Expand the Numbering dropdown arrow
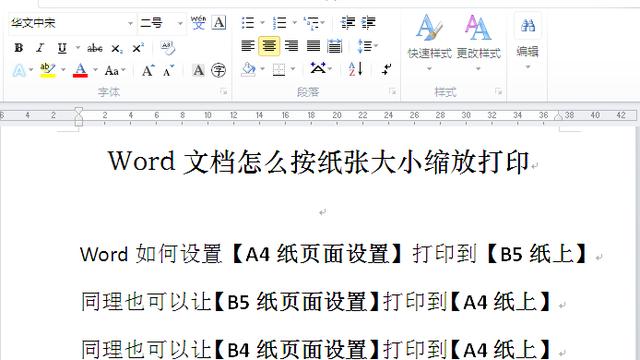This screenshot has height=360, width=640. [x=294, y=22]
